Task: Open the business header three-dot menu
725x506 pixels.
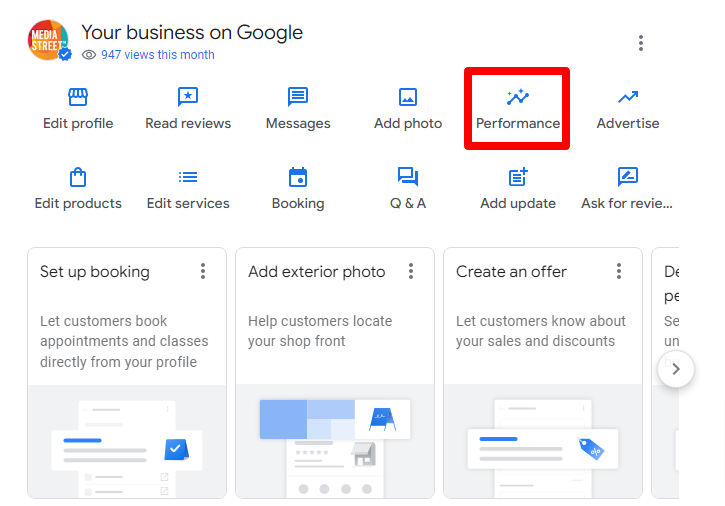Action: click(x=641, y=43)
